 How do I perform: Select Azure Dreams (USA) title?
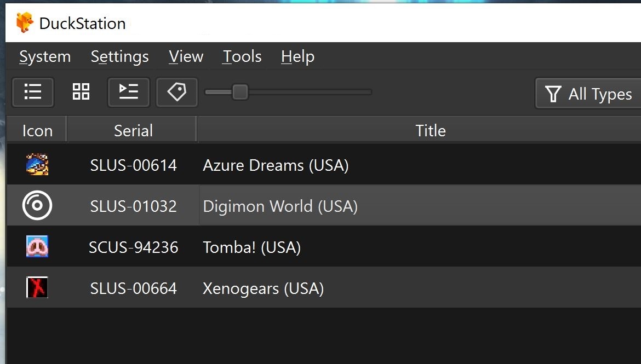[x=276, y=165]
